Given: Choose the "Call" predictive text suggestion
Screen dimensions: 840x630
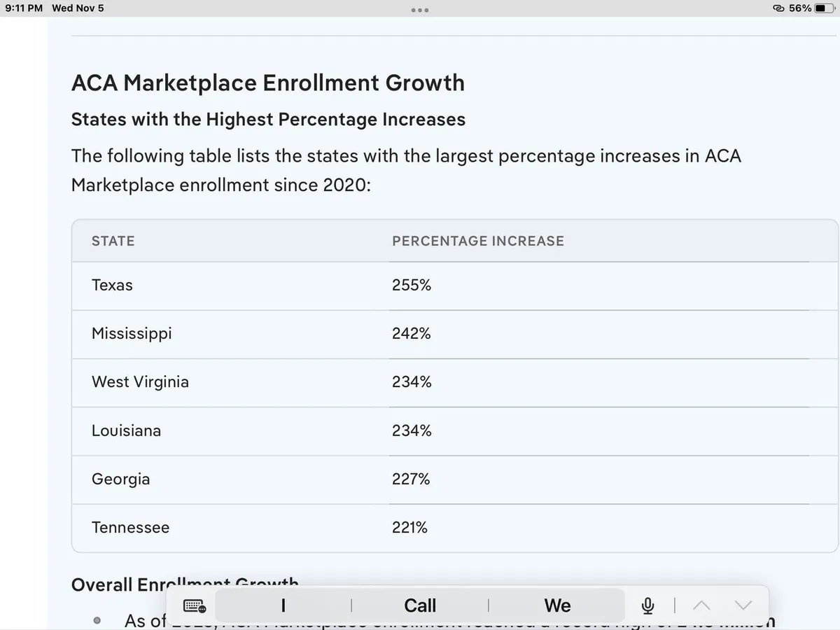Looking at the screenshot, I should coord(420,605).
